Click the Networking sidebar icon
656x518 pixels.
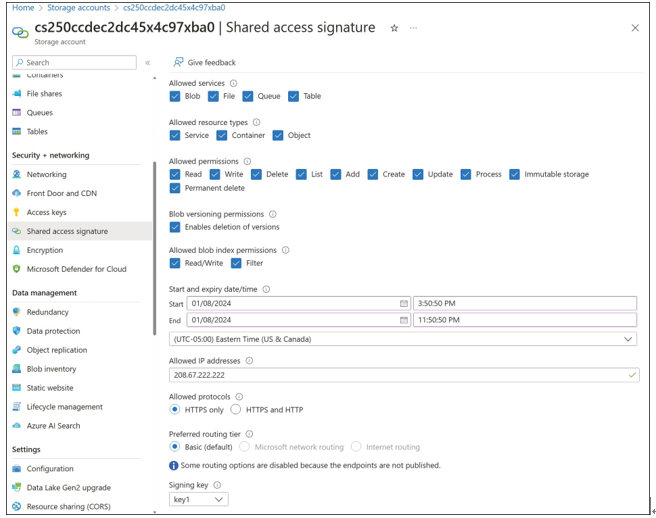[x=17, y=174]
